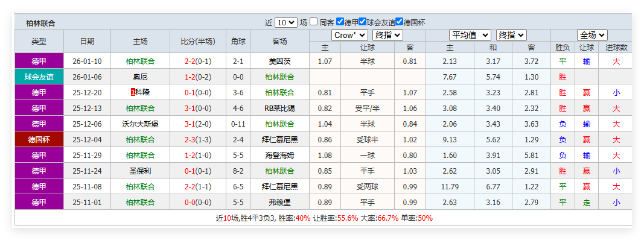Viewport: 644px width, 240px height.
Task: Click the date 25-12-20
Action: [87, 93]
